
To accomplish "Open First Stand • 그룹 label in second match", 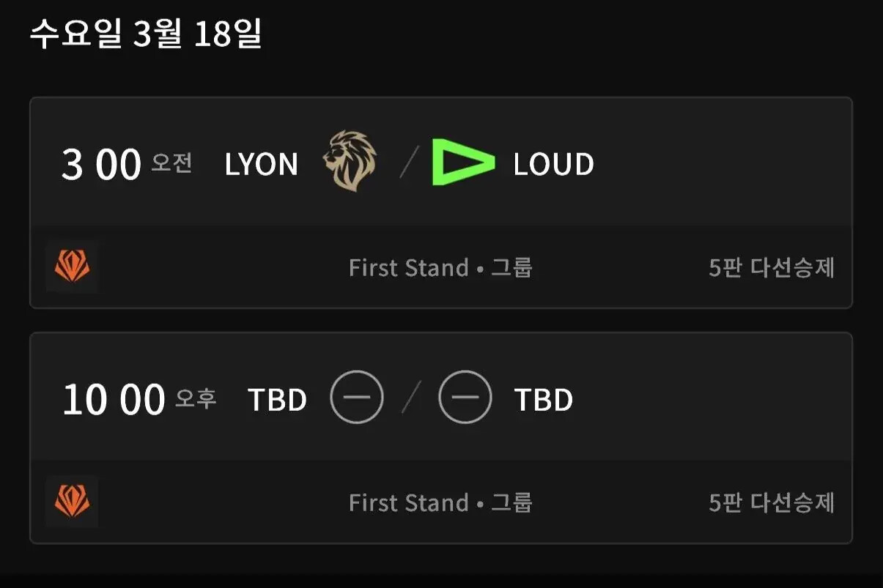I will coord(440,503).
